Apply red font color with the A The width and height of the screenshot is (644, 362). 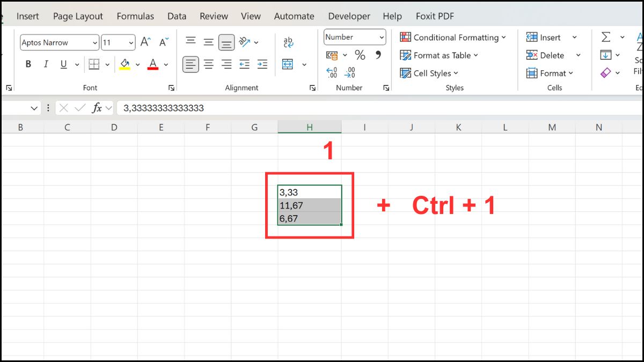coord(153,64)
